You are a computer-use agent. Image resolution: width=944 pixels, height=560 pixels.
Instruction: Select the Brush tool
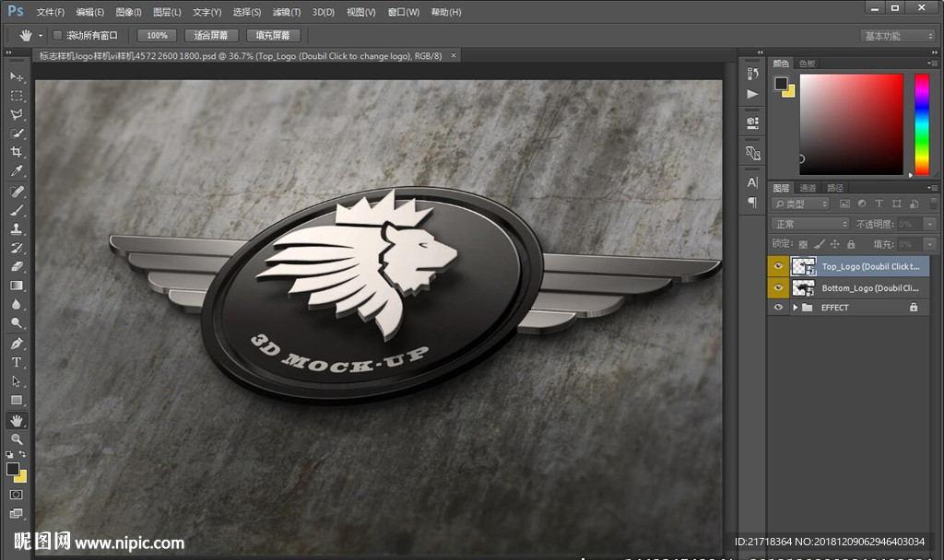[x=17, y=211]
